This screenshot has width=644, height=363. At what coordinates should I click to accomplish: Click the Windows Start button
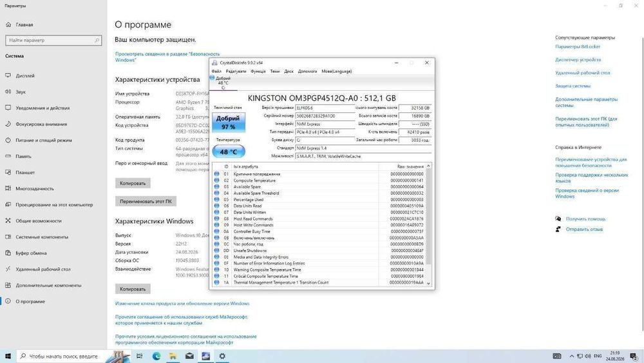point(8,356)
